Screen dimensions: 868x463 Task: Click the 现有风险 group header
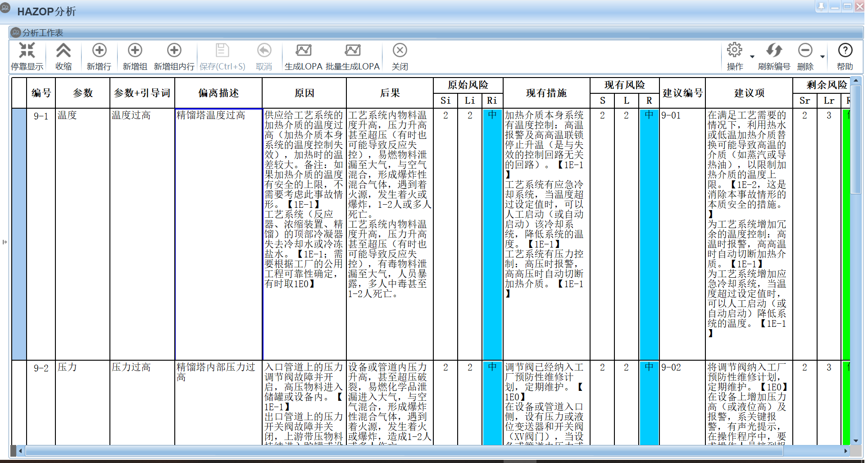coord(625,85)
